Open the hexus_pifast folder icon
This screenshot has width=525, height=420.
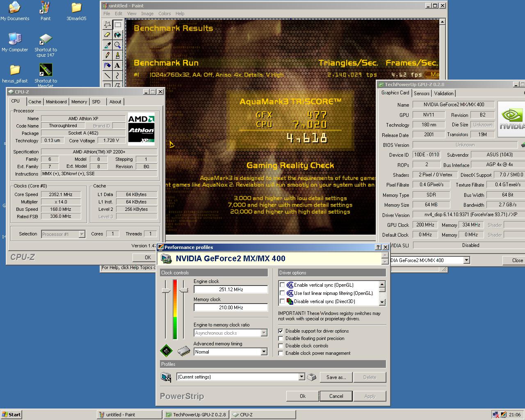tap(15, 74)
